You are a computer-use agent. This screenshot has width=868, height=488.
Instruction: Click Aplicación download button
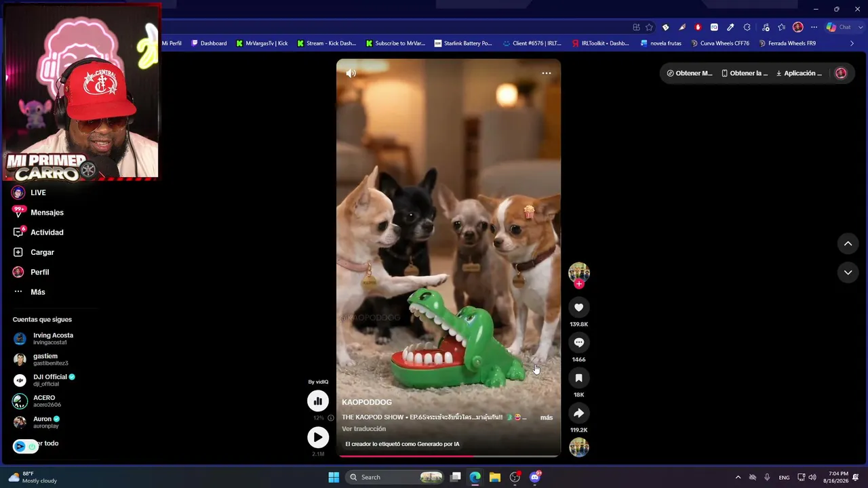click(799, 73)
